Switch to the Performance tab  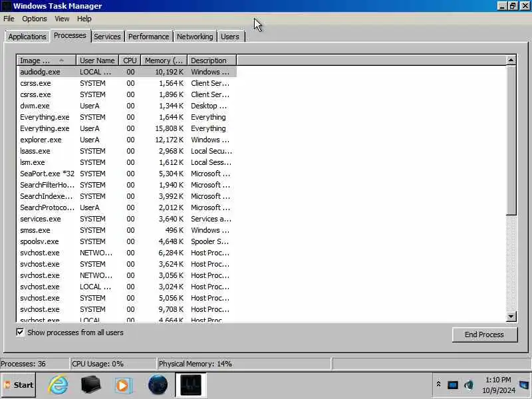[148, 37]
